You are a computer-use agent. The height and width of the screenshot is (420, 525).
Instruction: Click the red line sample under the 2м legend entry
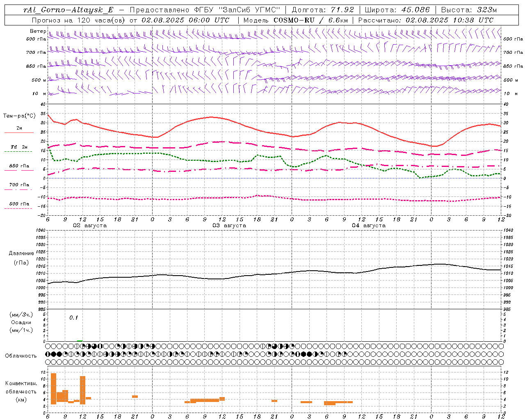(x=19, y=133)
